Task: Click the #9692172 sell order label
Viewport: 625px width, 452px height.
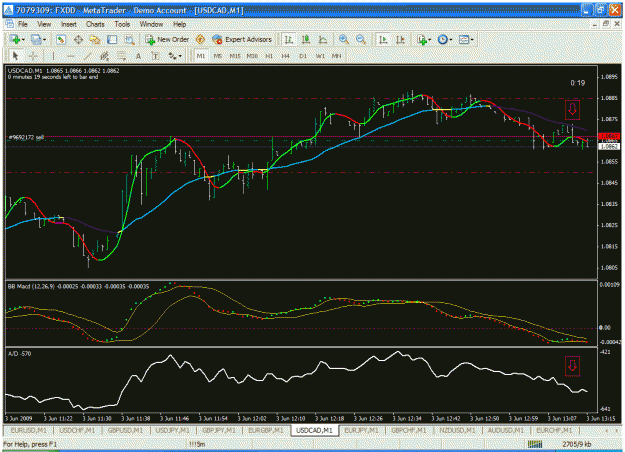Action: 26,138
